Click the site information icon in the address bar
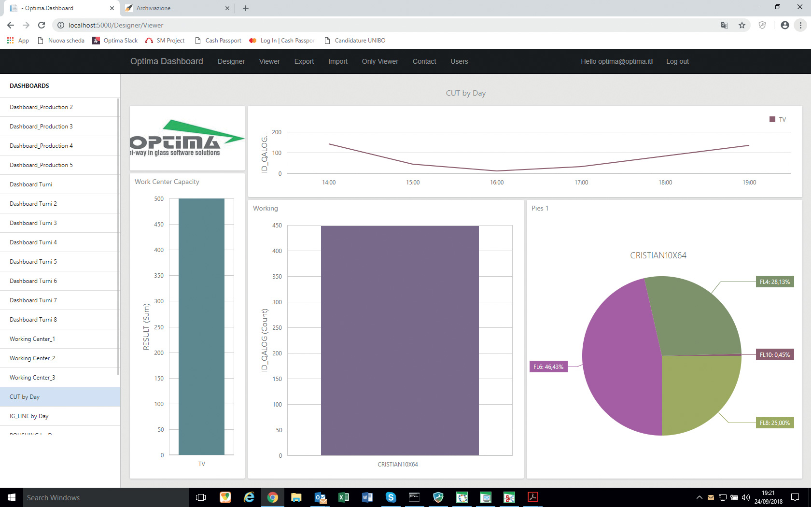This screenshot has height=508, width=812. point(61,25)
